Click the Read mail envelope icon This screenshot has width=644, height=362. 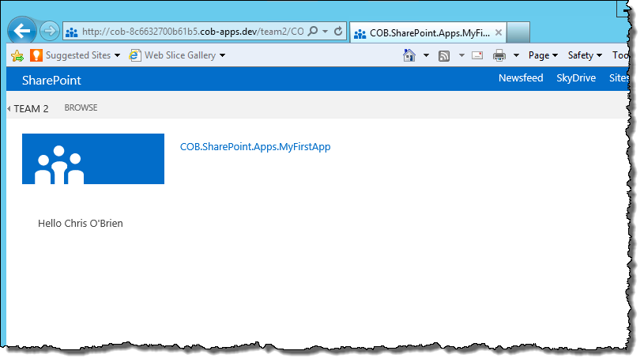(477, 55)
